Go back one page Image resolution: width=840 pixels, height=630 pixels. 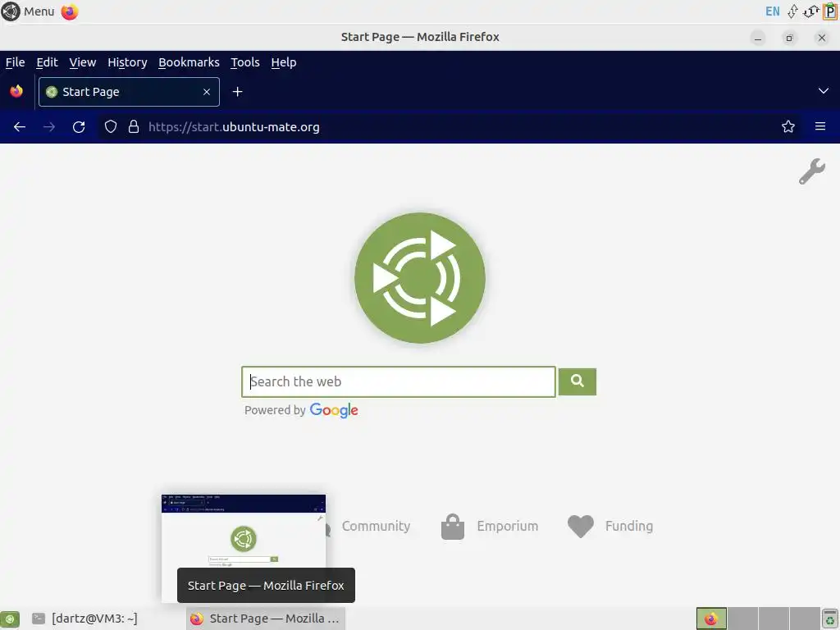(x=20, y=127)
